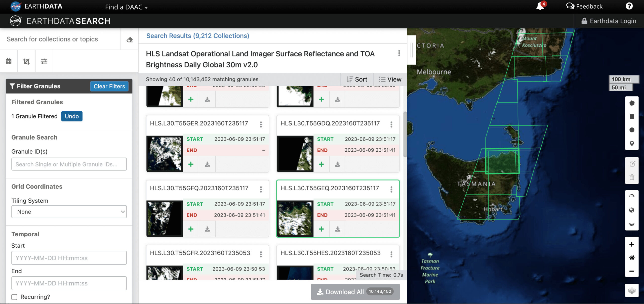
Task: Open more actions for HLS.L30.T55GFR granule
Action: click(261, 254)
